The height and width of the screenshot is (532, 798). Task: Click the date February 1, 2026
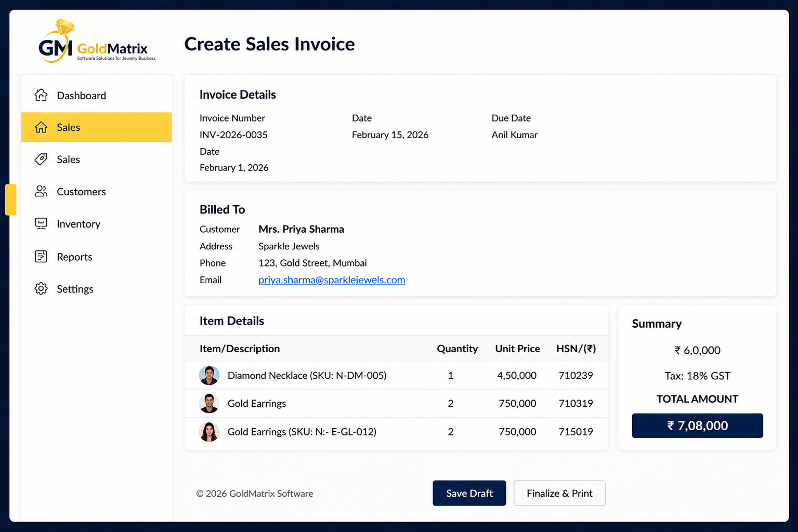(x=234, y=167)
